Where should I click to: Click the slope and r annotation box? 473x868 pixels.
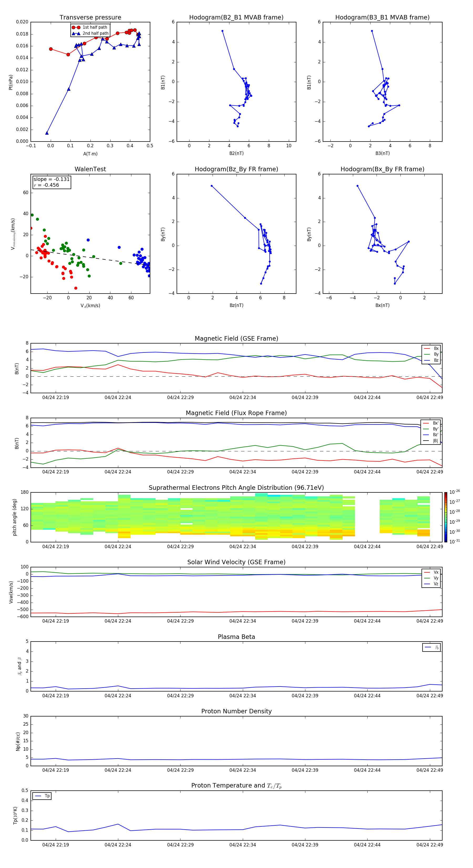point(52,182)
